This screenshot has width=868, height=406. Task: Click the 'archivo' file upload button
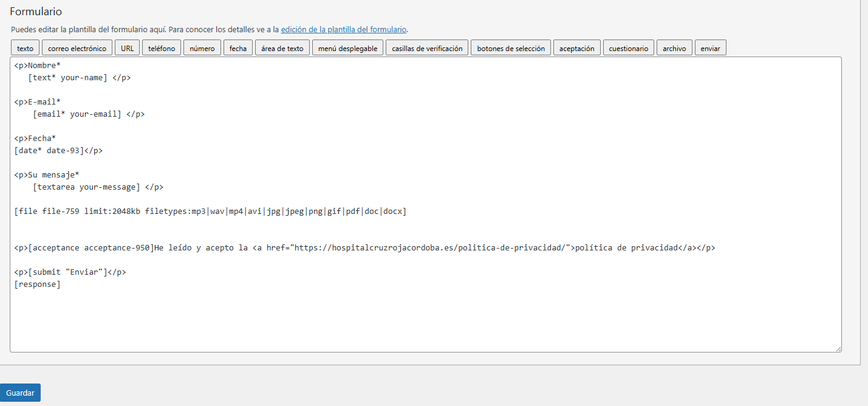pos(674,48)
